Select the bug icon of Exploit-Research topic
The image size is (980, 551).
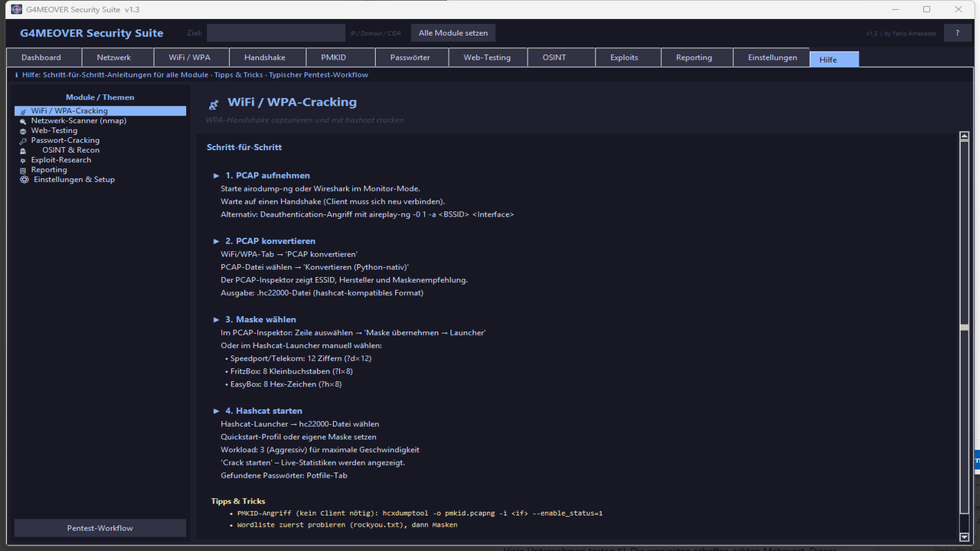[24, 161]
